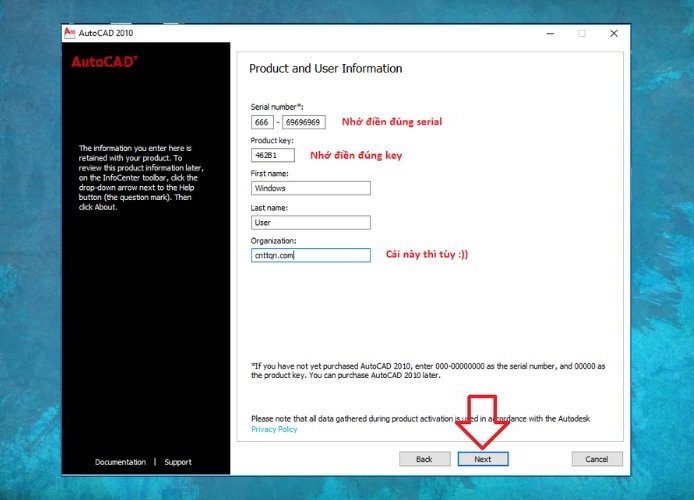Open the Privacy Policy link

(x=274, y=429)
